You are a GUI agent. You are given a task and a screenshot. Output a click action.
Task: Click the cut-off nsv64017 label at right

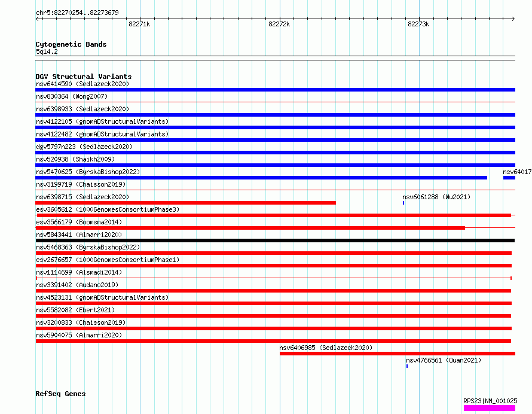(x=517, y=172)
